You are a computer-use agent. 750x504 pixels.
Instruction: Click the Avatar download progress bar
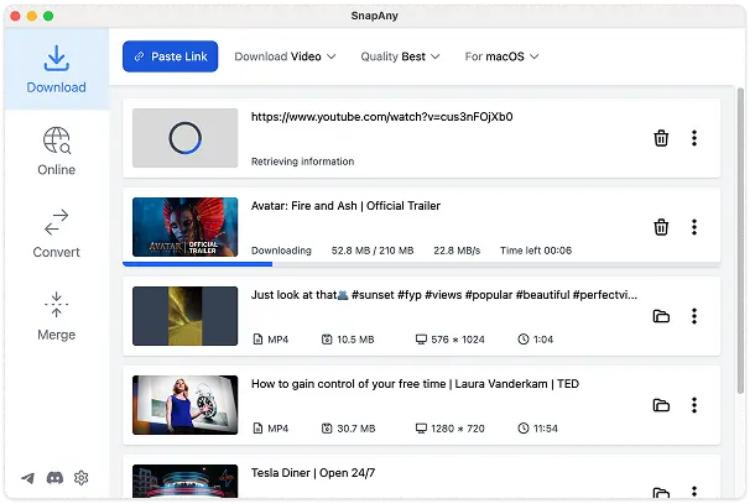(x=421, y=264)
